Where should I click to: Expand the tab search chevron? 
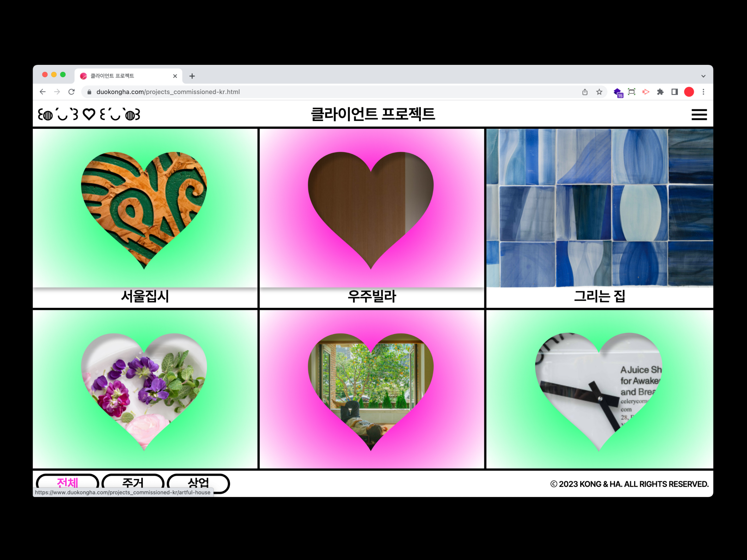(703, 76)
